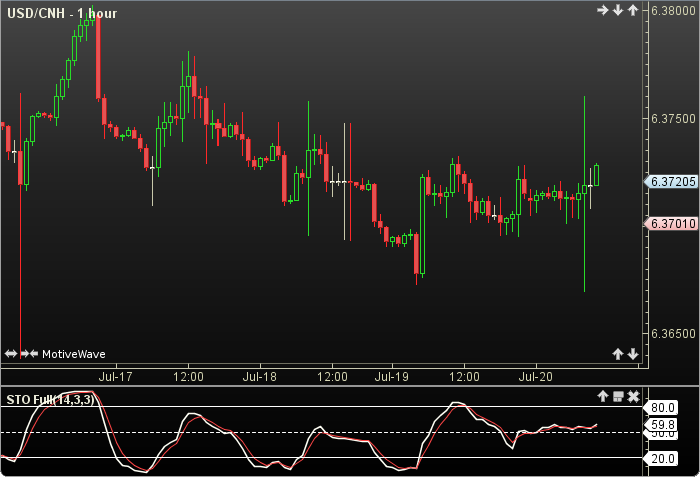The image size is (700, 477).
Task: Click the down arrow icon at chart top
Action: (x=618, y=10)
